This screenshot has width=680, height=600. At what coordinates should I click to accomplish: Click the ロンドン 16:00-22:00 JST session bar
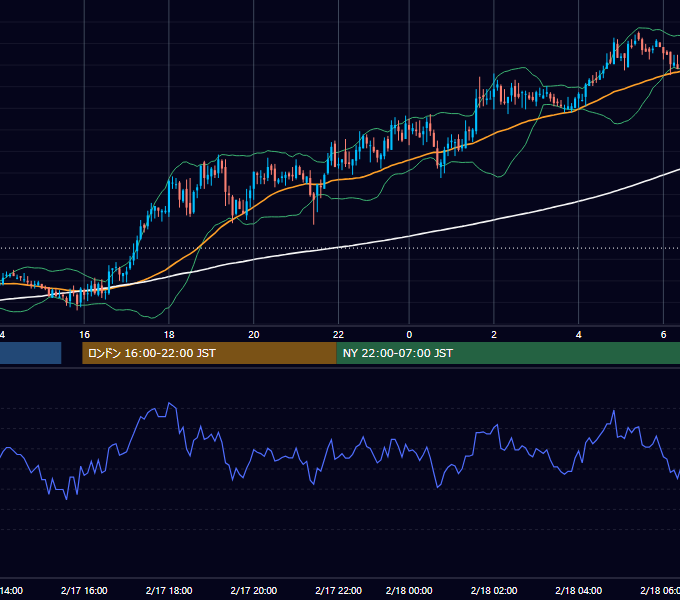209,353
